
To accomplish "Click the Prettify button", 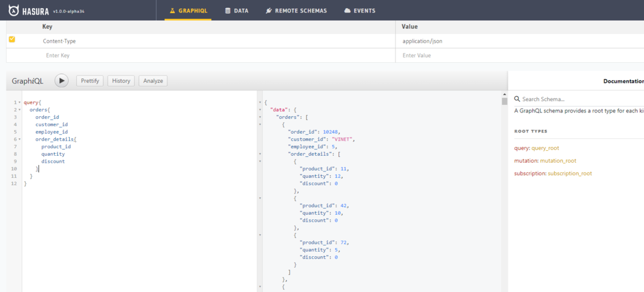I will pos(90,81).
